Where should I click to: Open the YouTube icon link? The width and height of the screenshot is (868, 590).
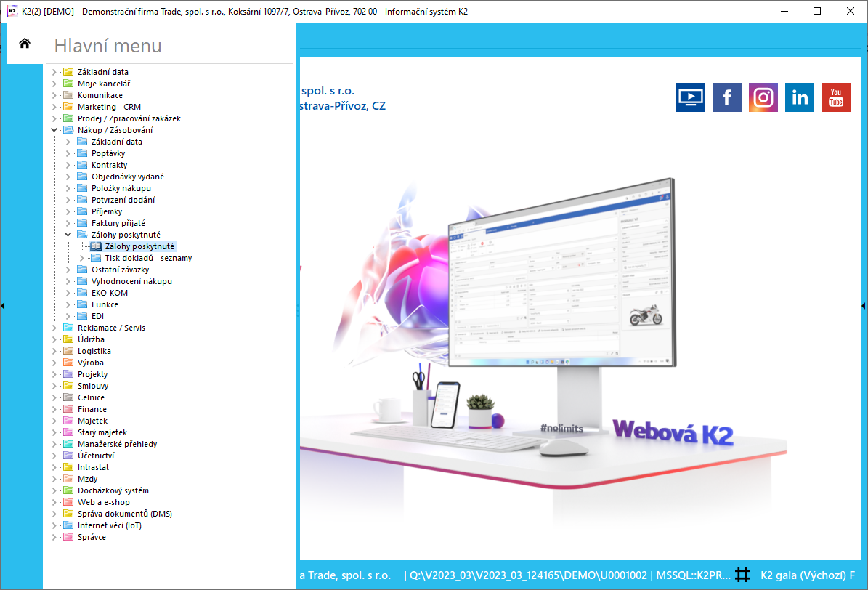point(836,97)
